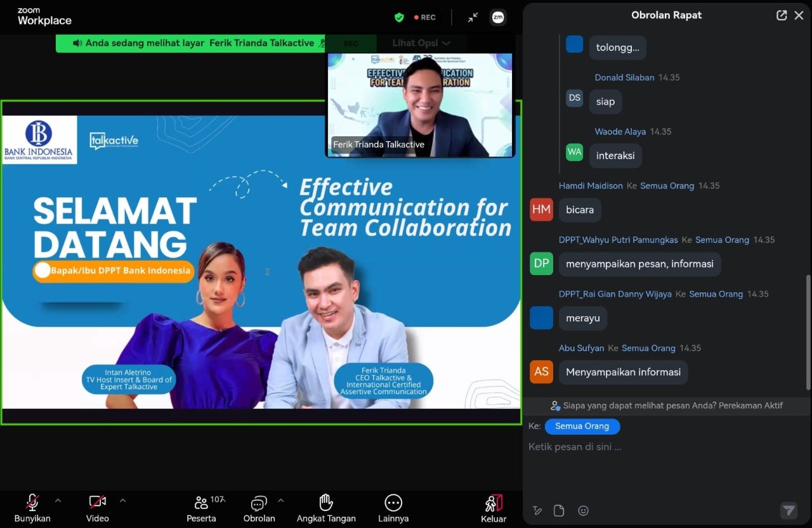Click sender name Hamdi Maidison
812x528 pixels.
pyautogui.click(x=591, y=186)
